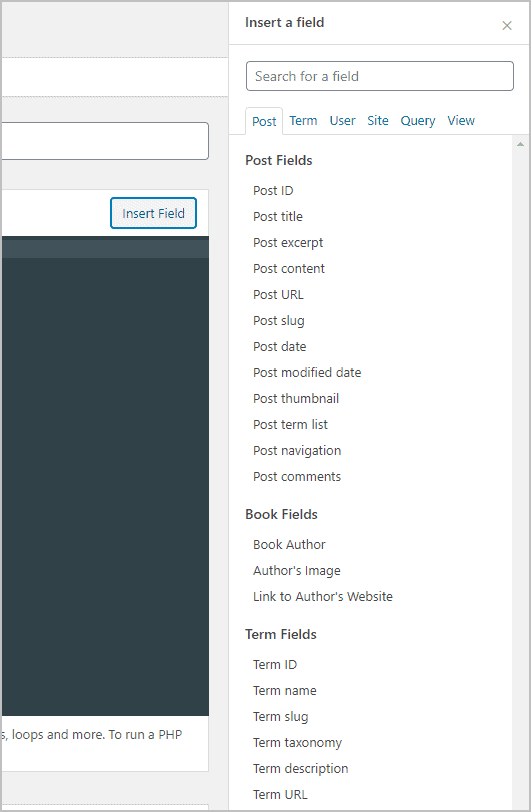Click the Insert Field button
This screenshot has height=812, width=531.
(x=153, y=213)
